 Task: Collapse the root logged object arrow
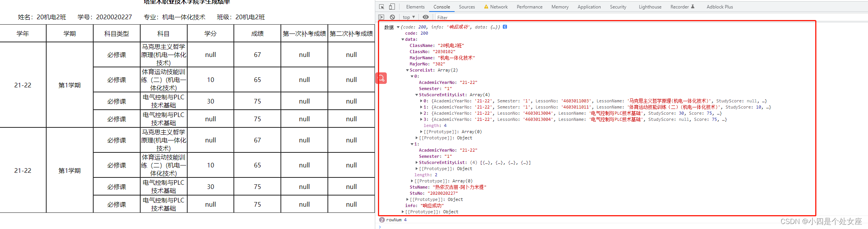[x=398, y=27]
